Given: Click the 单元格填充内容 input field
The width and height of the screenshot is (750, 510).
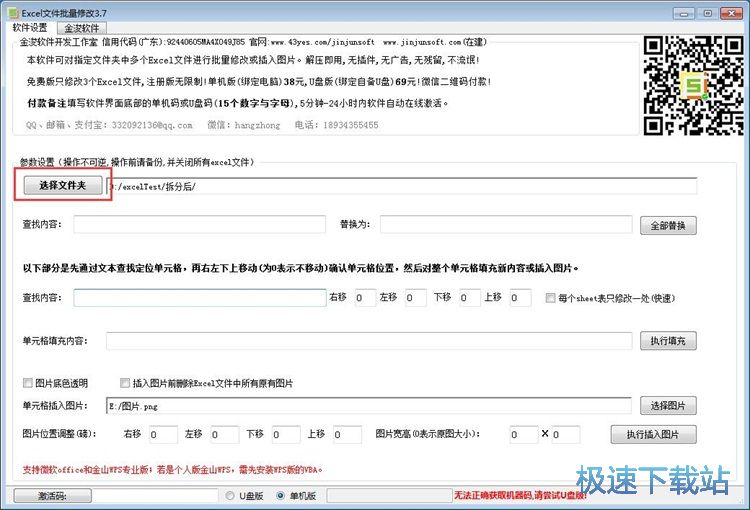Looking at the screenshot, I should [x=368, y=341].
